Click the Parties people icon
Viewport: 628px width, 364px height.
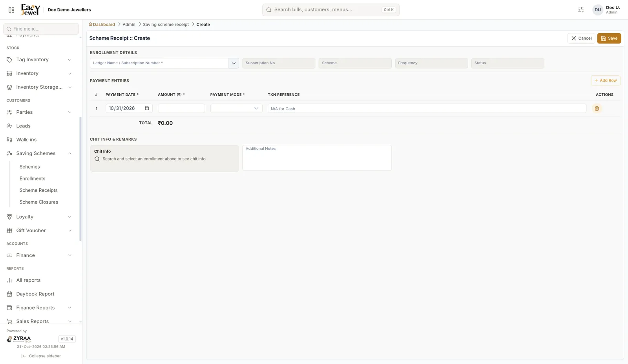pyautogui.click(x=9, y=112)
